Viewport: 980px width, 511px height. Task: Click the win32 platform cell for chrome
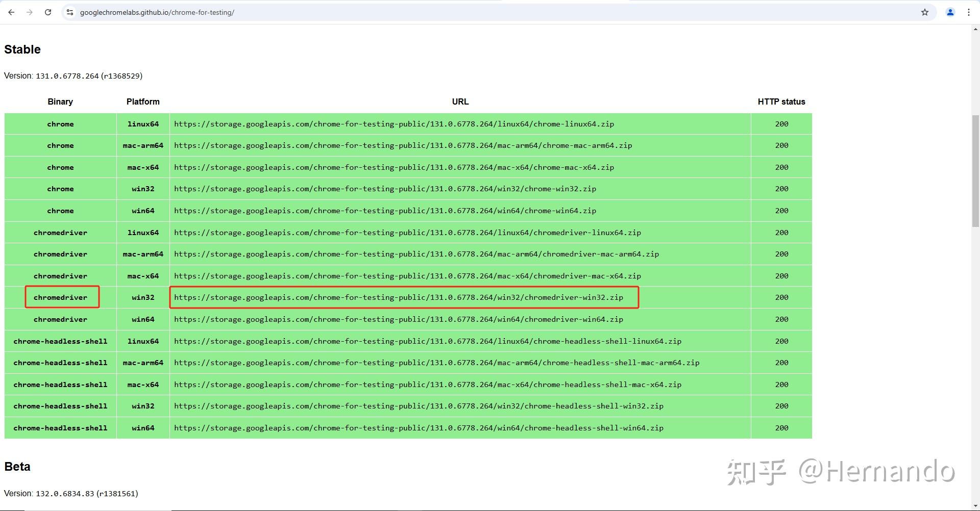coord(143,189)
